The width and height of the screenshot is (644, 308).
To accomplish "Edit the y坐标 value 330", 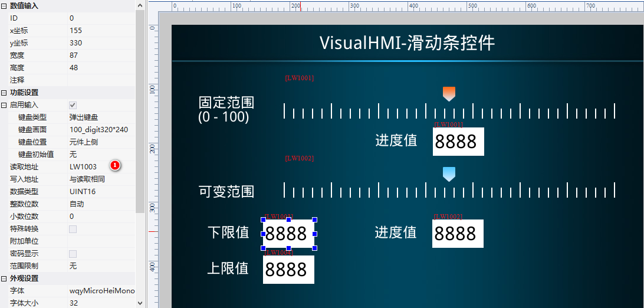I will pos(101,42).
